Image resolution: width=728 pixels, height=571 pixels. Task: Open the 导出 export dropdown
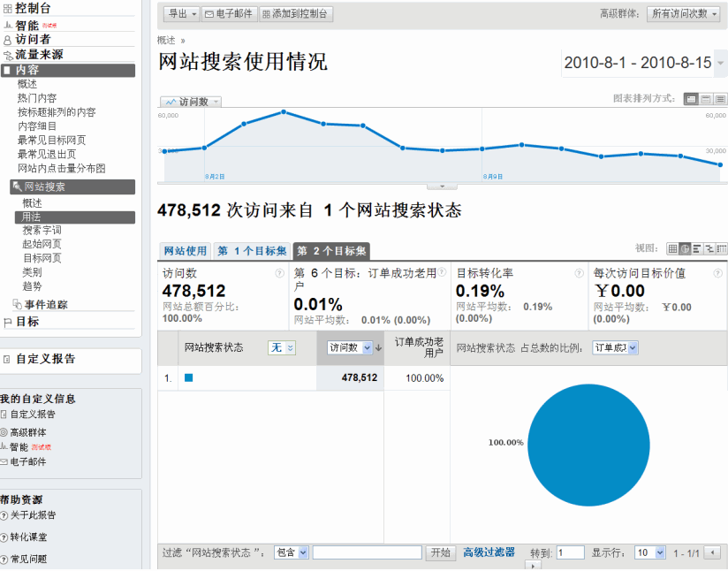pos(182,14)
